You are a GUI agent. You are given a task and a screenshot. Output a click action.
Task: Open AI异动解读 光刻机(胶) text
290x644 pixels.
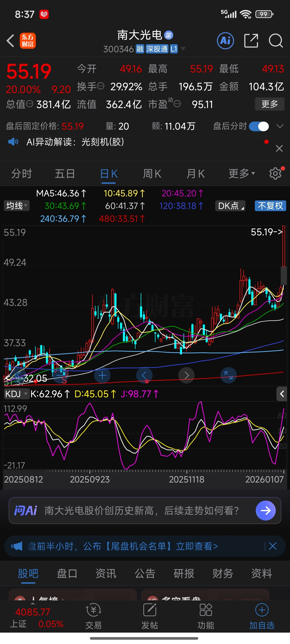pyautogui.click(x=75, y=142)
